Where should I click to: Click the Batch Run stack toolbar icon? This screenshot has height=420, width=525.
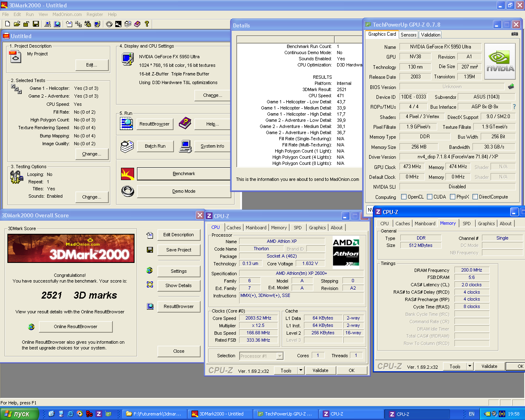(x=128, y=24)
